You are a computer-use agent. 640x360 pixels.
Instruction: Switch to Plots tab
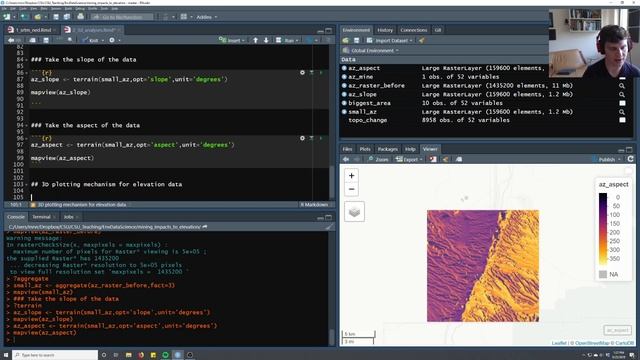pyautogui.click(x=365, y=149)
